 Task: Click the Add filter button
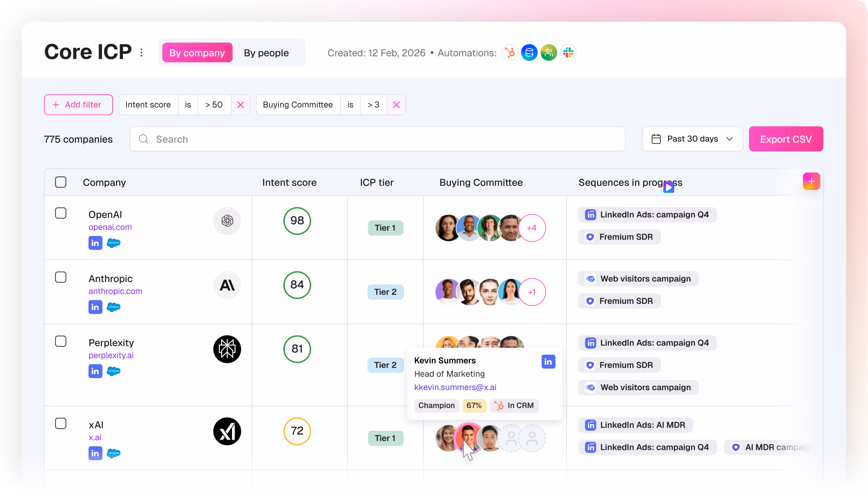78,104
